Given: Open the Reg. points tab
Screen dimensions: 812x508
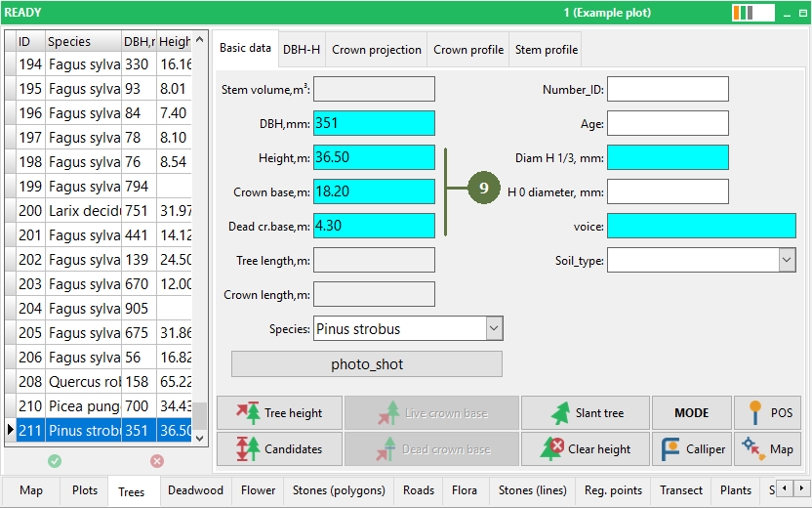Looking at the screenshot, I should [613, 490].
